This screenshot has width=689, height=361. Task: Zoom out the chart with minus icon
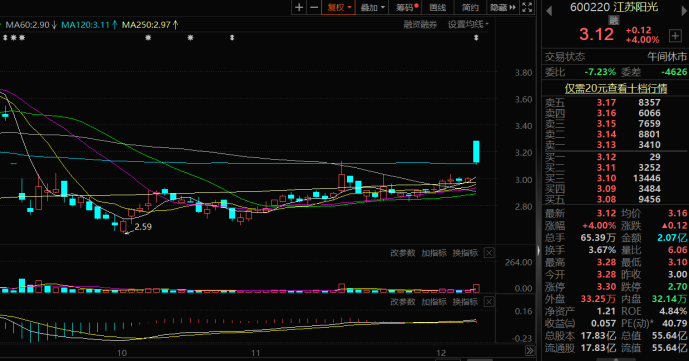coord(314,7)
